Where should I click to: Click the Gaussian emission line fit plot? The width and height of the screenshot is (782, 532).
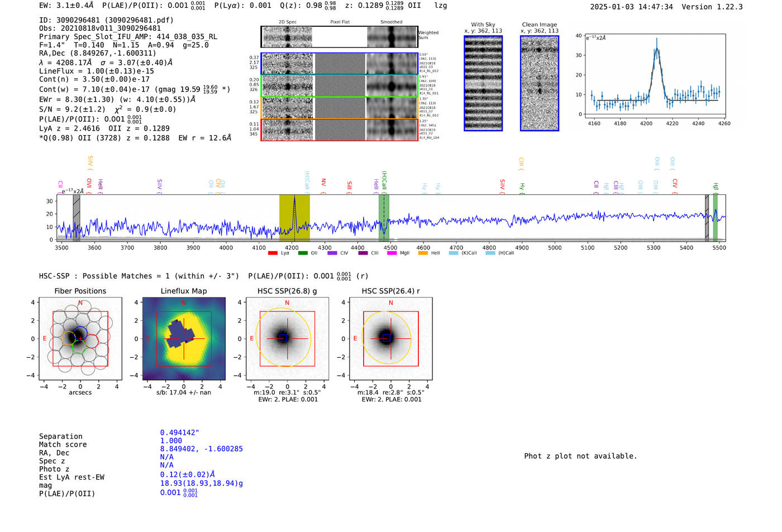tap(656, 75)
